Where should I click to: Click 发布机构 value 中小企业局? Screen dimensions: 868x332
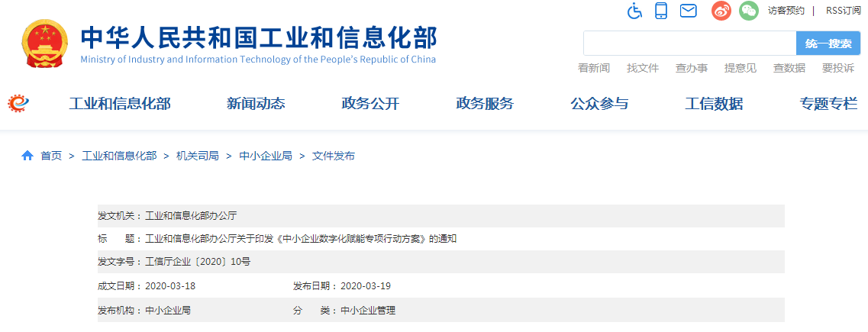click(168, 311)
